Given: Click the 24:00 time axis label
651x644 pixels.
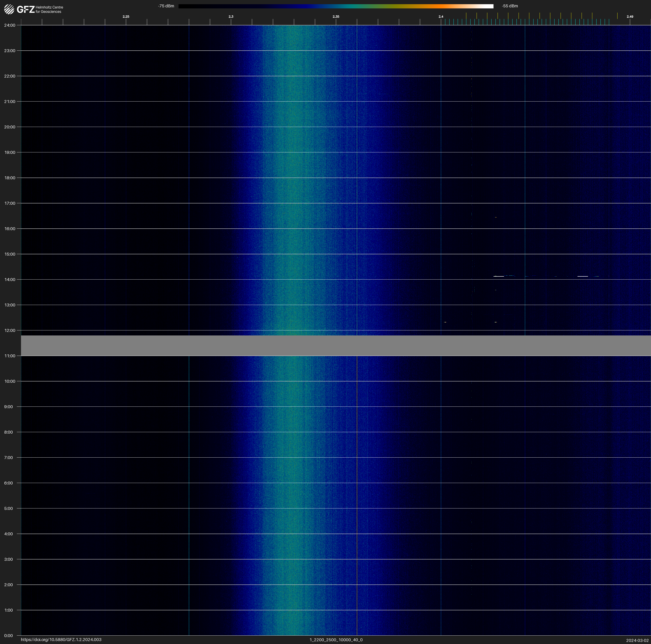Looking at the screenshot, I should 9,25.
